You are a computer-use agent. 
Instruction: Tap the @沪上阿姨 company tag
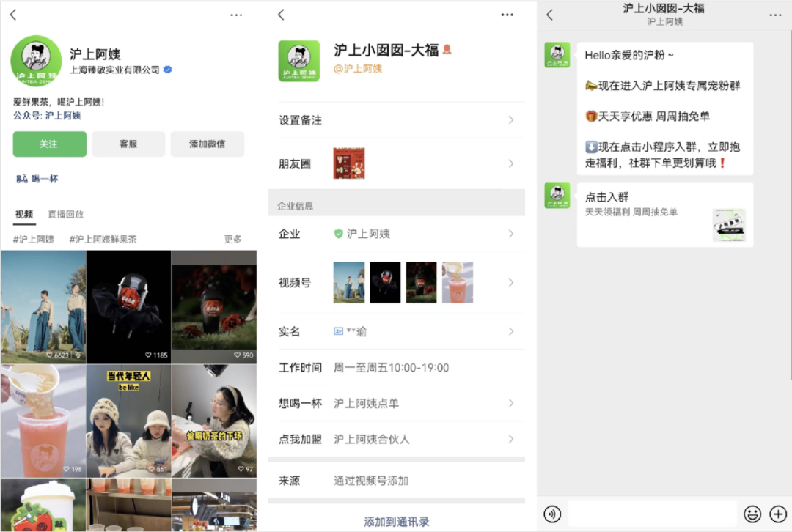pos(358,69)
